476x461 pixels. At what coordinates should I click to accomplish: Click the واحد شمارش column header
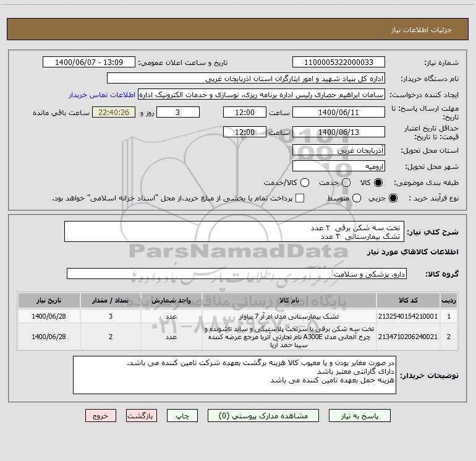[171, 300]
